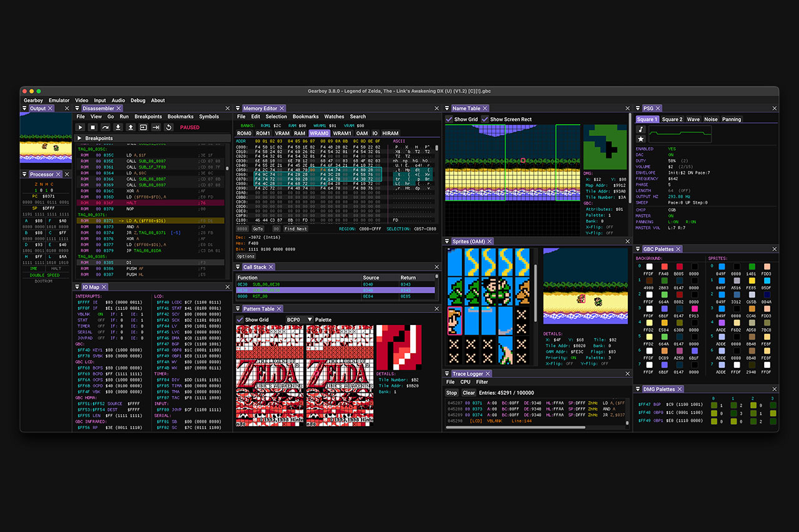Close the Sprites (OAM) tab
Image resolution: width=799 pixels, height=532 pixels.
[x=490, y=241]
